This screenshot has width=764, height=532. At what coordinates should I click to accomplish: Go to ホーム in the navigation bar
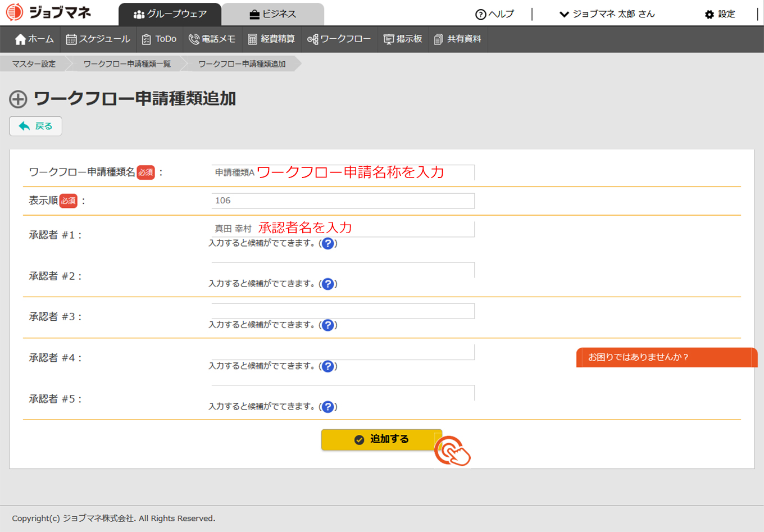click(x=34, y=39)
